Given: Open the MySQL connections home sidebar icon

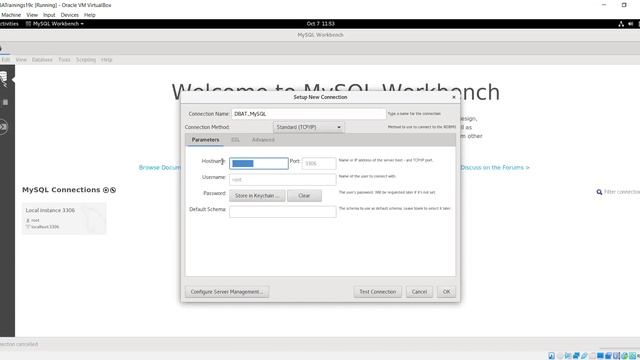Looking at the screenshot, I should click(x=3, y=78).
